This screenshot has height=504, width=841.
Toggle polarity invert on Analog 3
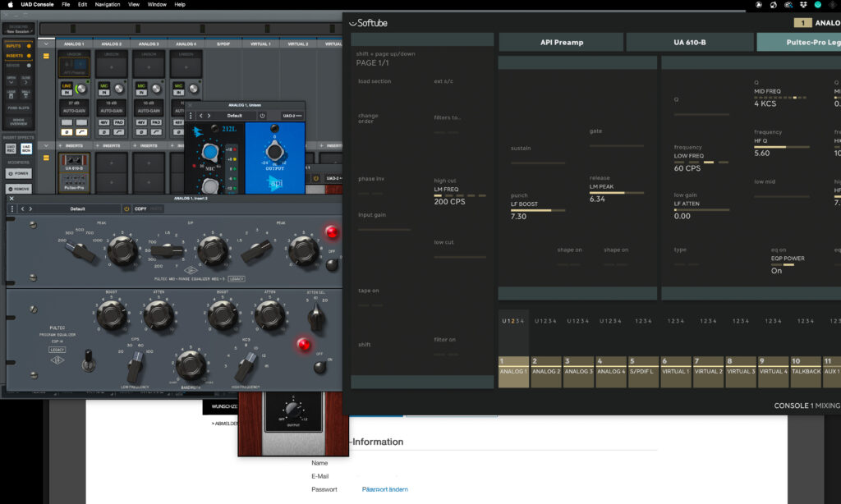tap(141, 132)
